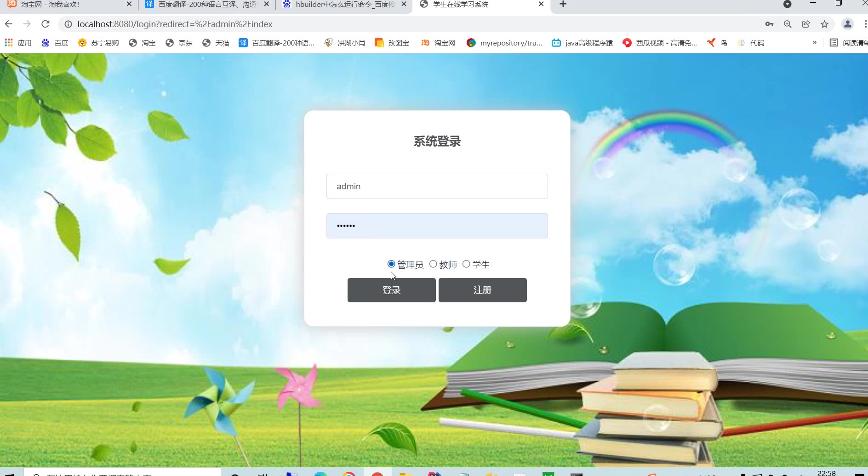Open the 天猫 bookmark
The height and width of the screenshot is (476, 868).
pos(216,43)
